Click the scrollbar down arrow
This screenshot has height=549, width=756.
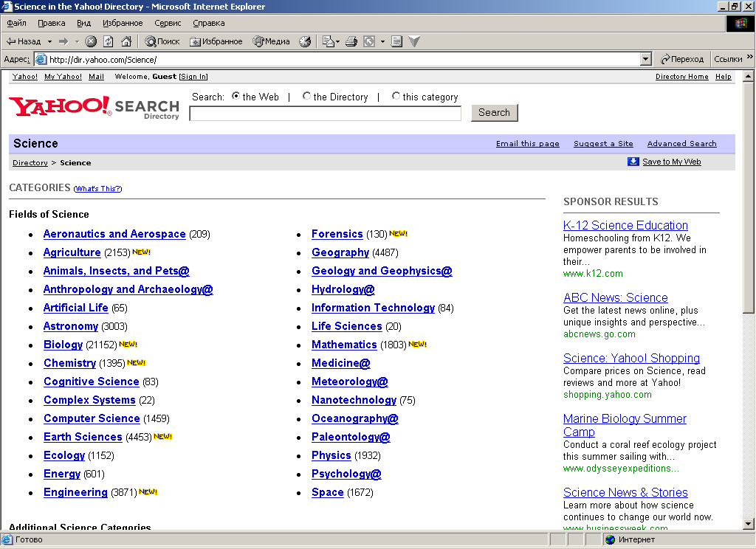749,524
